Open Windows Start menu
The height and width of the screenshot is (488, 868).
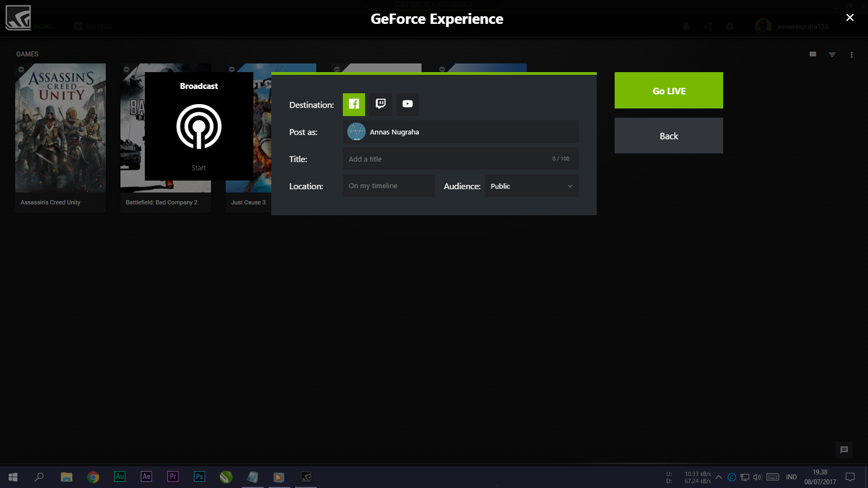pyautogui.click(x=13, y=477)
